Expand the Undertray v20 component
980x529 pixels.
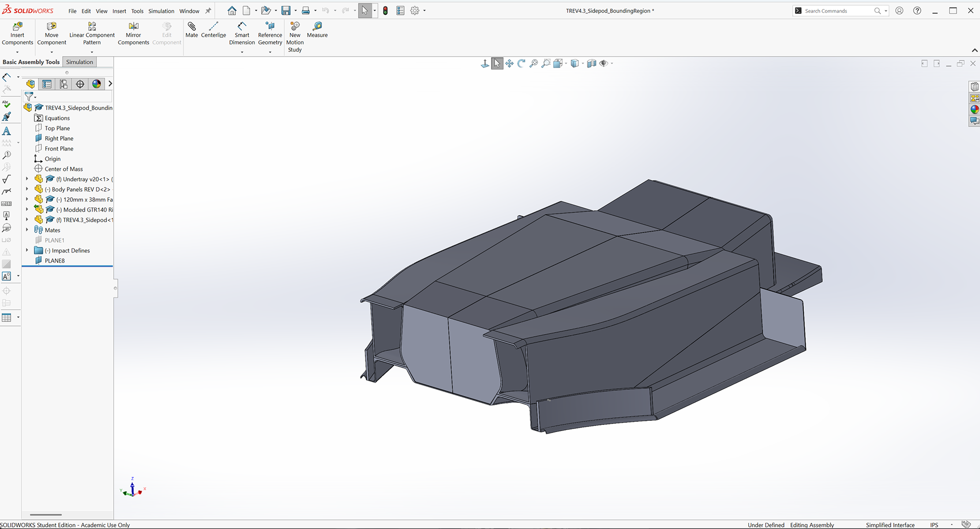click(x=27, y=179)
